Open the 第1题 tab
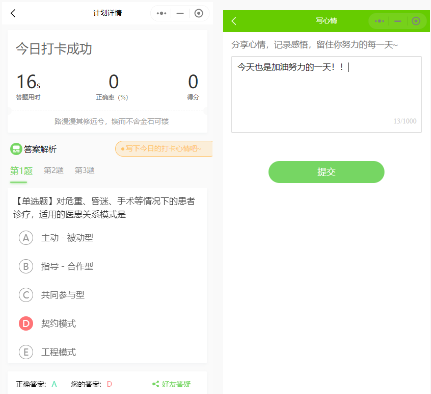Screen dimensions: 431x394 click(x=21, y=171)
